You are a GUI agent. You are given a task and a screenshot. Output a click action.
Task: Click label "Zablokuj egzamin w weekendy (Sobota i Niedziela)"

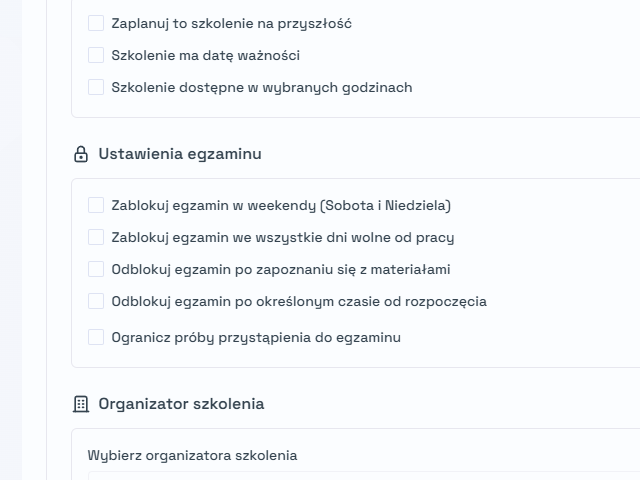point(281,206)
